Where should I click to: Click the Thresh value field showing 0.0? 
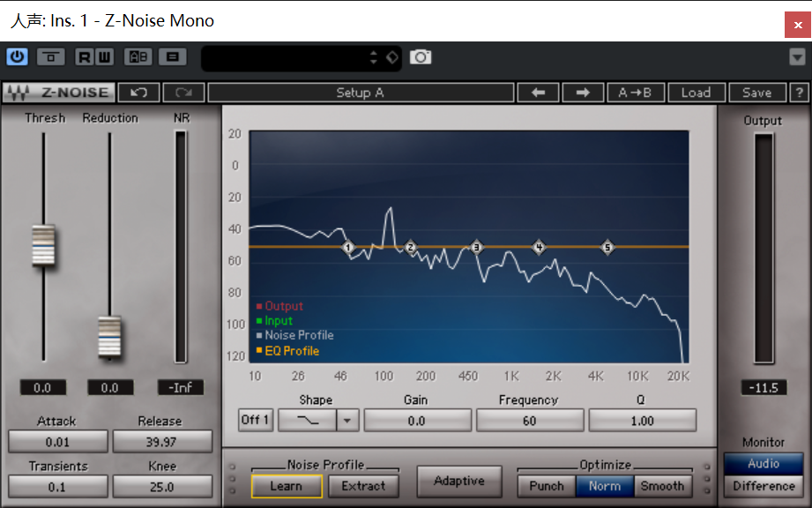pos(43,387)
